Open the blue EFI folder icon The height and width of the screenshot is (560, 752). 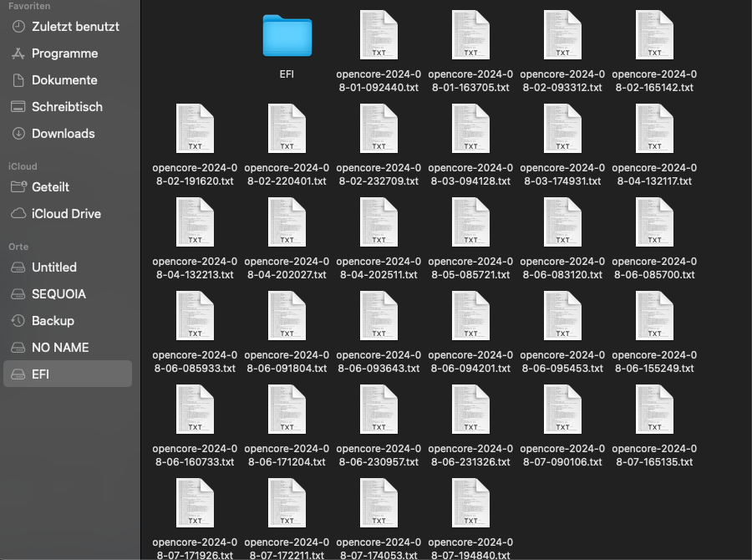287,35
